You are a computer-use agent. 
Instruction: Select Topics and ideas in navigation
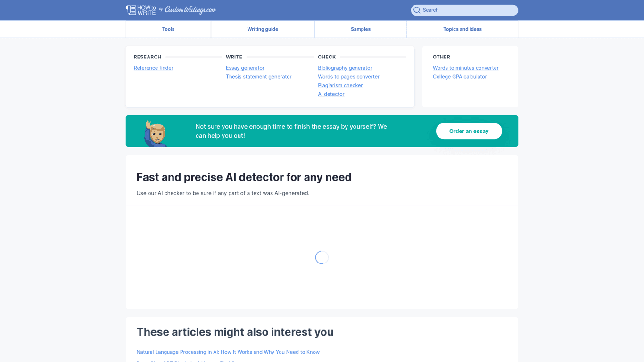pos(462,29)
